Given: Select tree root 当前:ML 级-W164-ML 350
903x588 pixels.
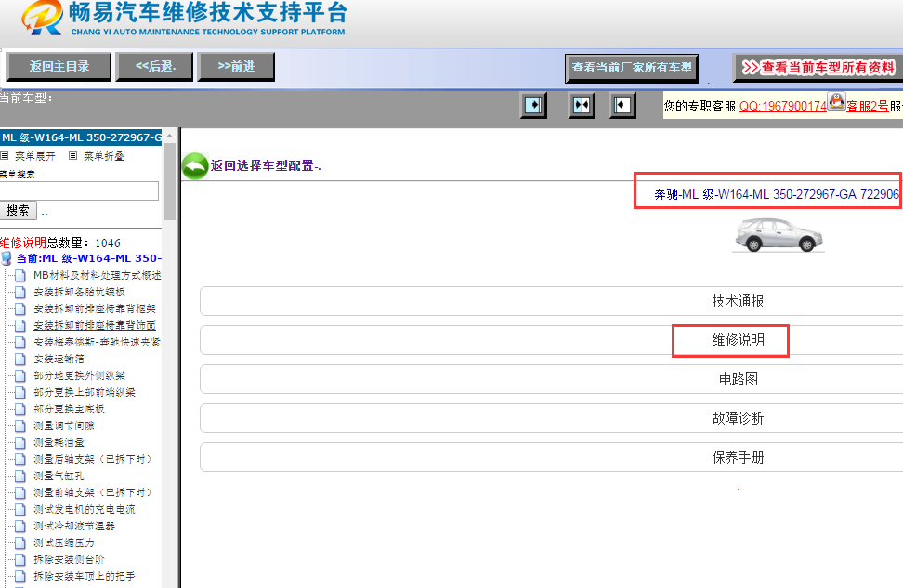Looking at the screenshot, I should [88, 258].
